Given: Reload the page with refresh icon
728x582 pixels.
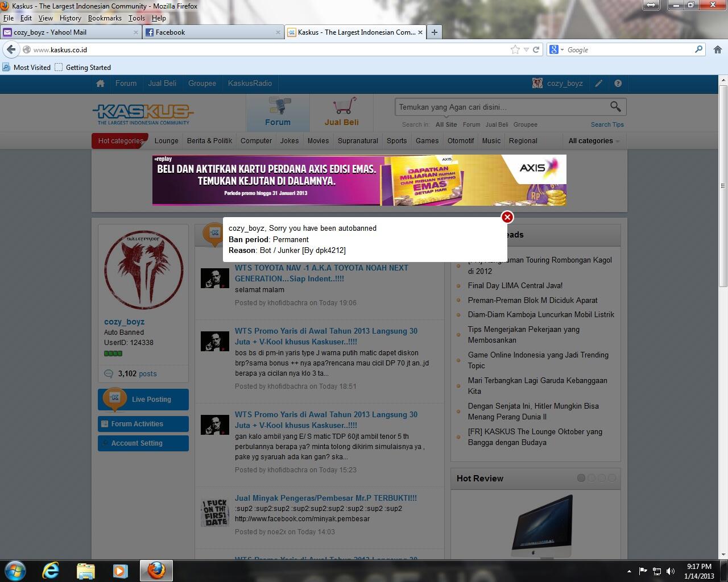Looking at the screenshot, I should point(536,49).
